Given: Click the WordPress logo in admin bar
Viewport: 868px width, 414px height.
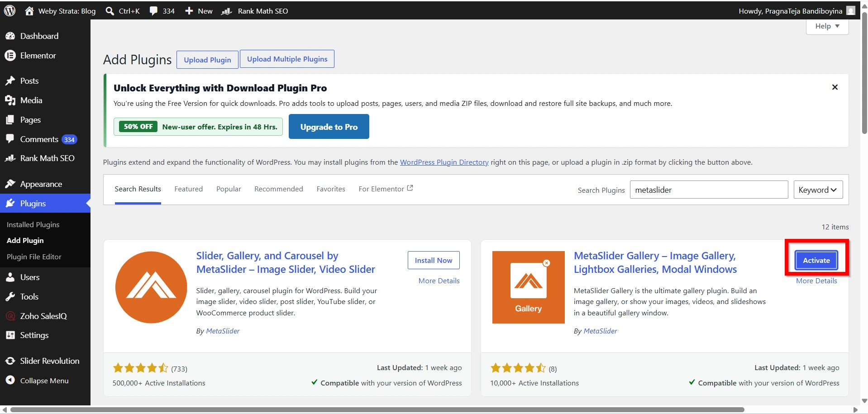Looking at the screenshot, I should [x=10, y=11].
